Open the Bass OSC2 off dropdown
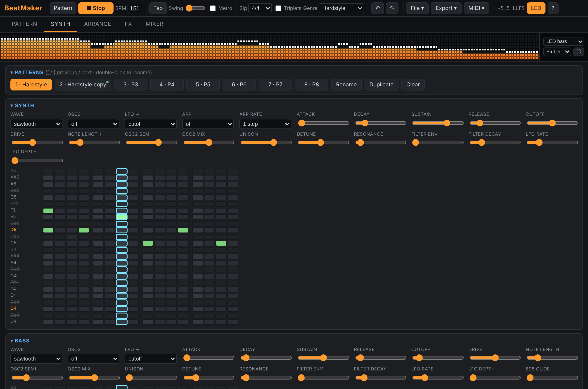Image resolution: width=588 pixels, height=389 pixels. click(94, 358)
